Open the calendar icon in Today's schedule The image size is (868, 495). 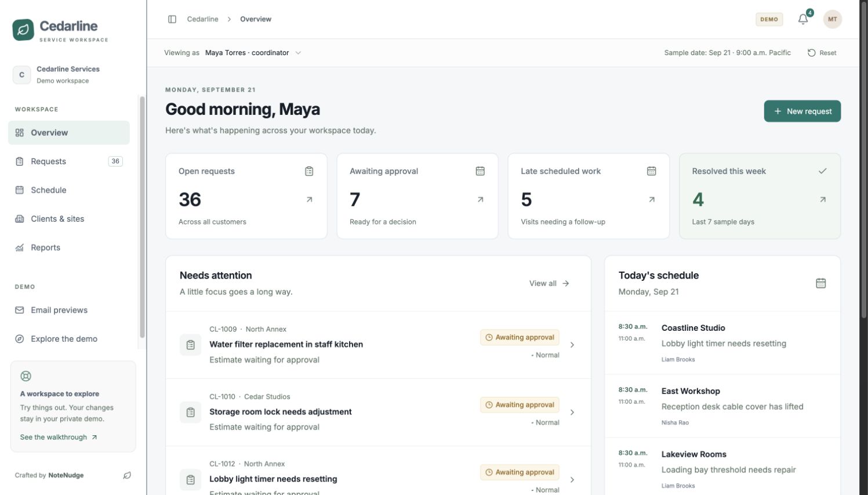pyautogui.click(x=821, y=283)
